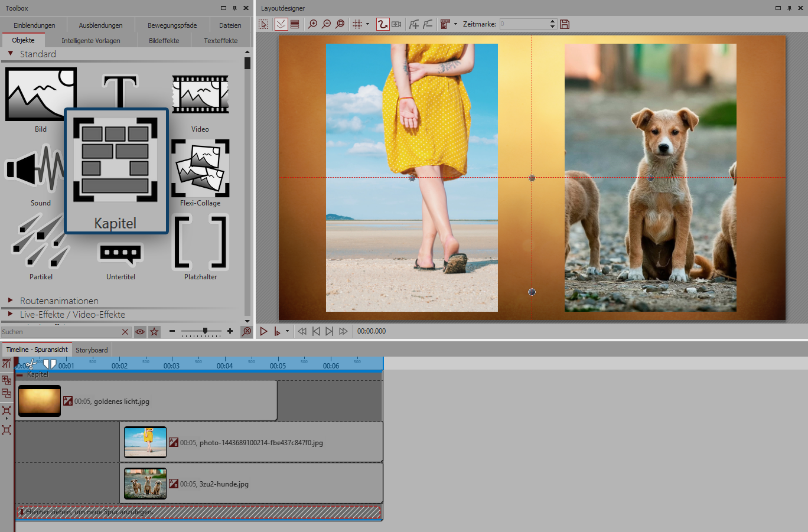This screenshot has height=532, width=808.
Task: Open the grid options dropdown arrow
Action: tap(367, 24)
